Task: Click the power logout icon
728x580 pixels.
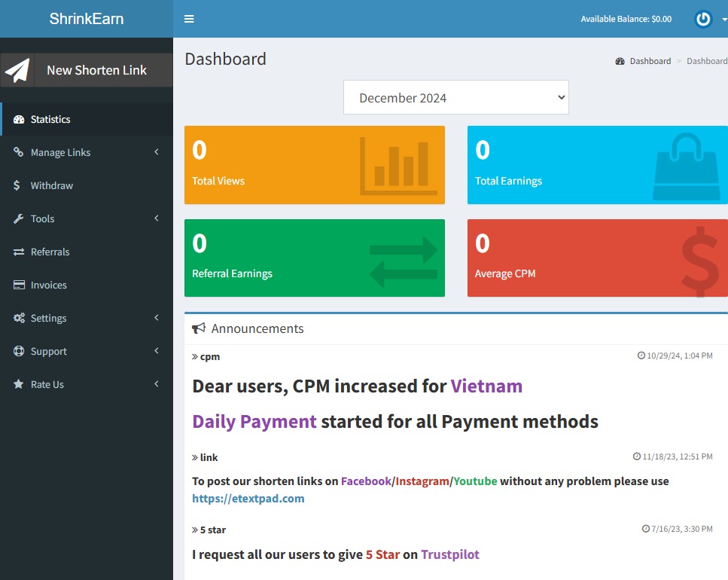Action: point(702,19)
